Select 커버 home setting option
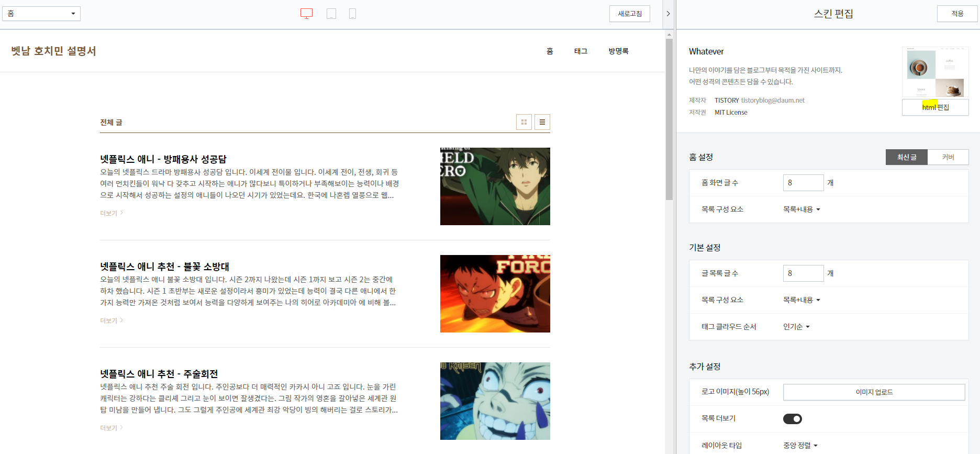The width and height of the screenshot is (980, 454). [948, 157]
